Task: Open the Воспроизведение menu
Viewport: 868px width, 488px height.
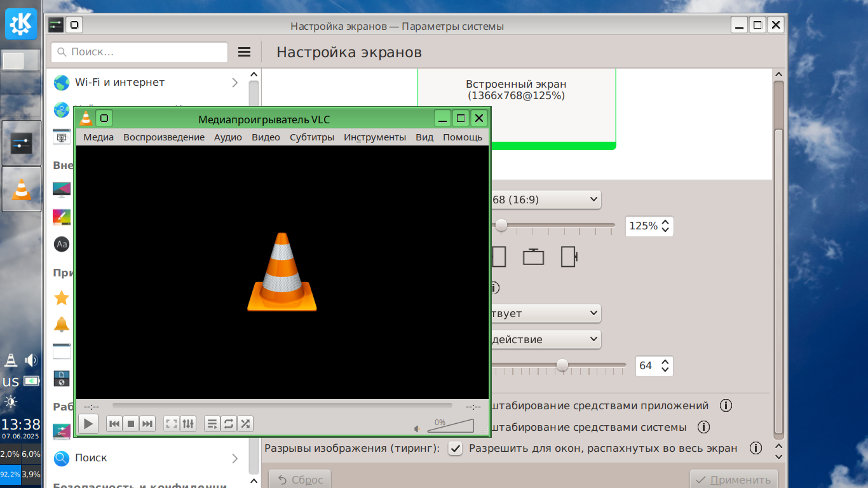Action: [x=164, y=137]
